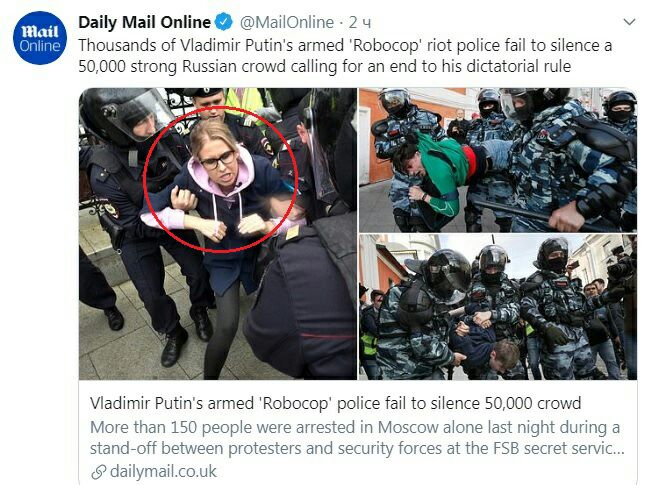Click the red-circled woman with glasses
Viewport: 648px width, 485px height.
click(220, 179)
